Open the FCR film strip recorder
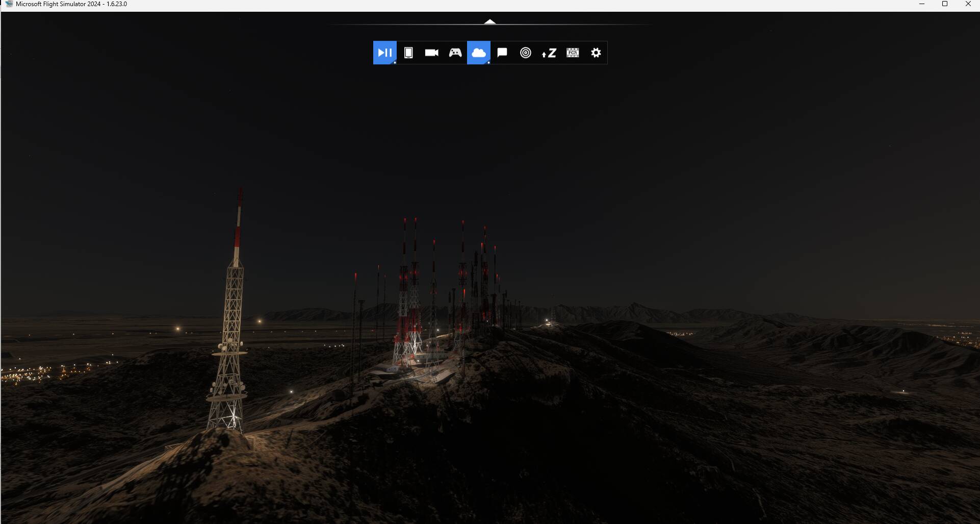980x524 pixels. 572,53
